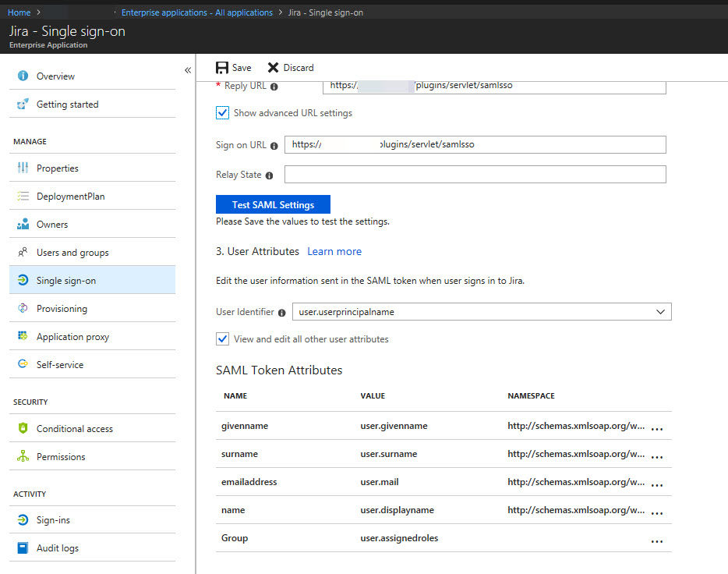Open options menu for Group attribute
Image resolution: width=728 pixels, height=574 pixels.
[657, 541]
